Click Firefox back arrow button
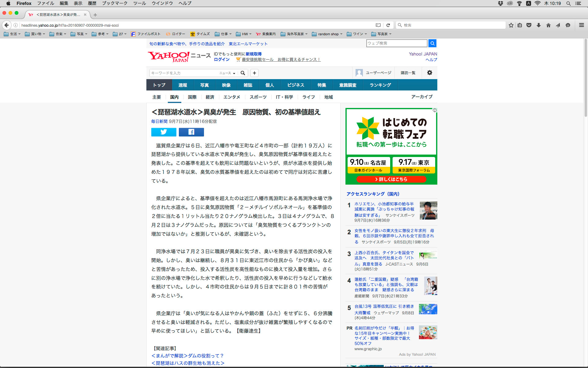The height and width of the screenshot is (368, 588). click(7, 25)
